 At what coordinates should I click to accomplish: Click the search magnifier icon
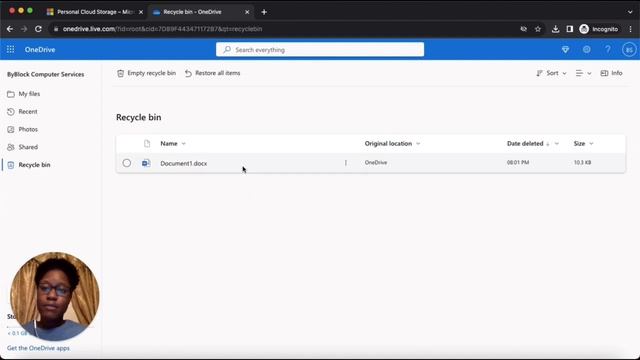click(227, 49)
